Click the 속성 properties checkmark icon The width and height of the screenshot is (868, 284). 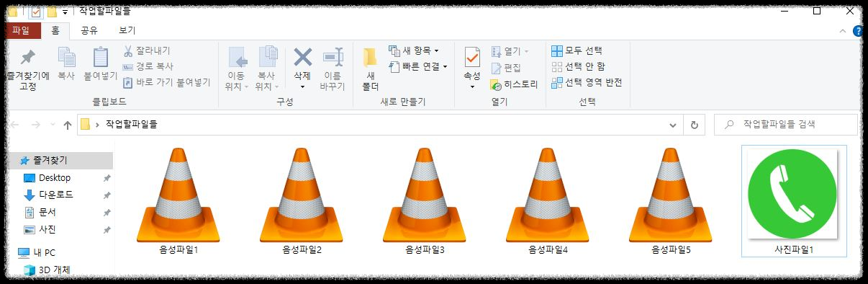pos(472,57)
